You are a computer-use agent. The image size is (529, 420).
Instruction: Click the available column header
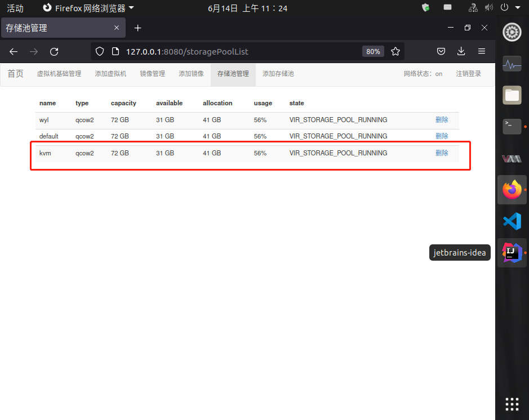pos(170,103)
